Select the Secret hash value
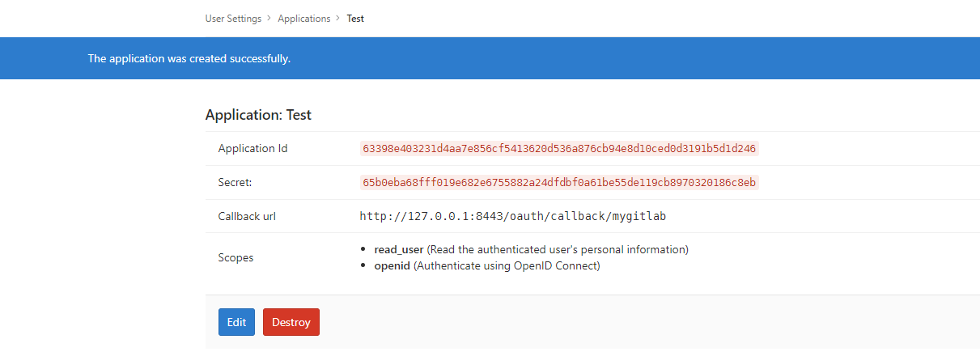This screenshot has height=352, width=980. [559, 183]
